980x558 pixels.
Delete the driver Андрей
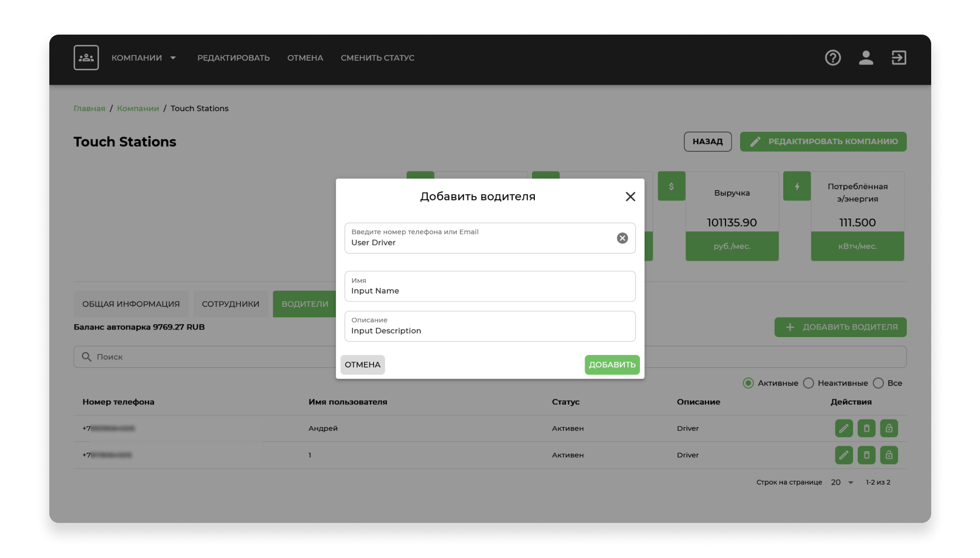click(866, 428)
